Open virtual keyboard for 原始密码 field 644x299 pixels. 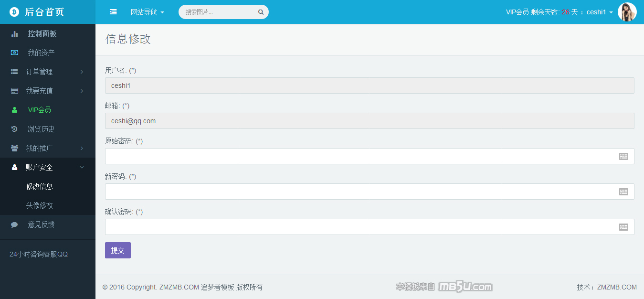[x=623, y=156]
